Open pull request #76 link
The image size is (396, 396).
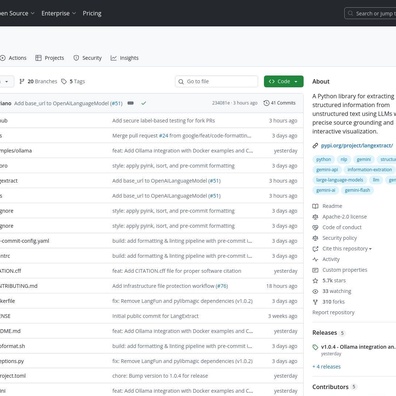coord(222,286)
